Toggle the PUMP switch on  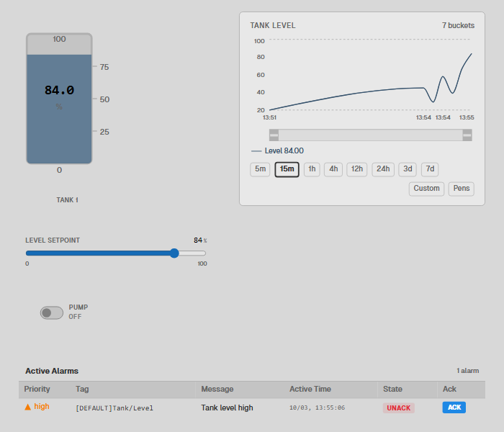coord(52,312)
